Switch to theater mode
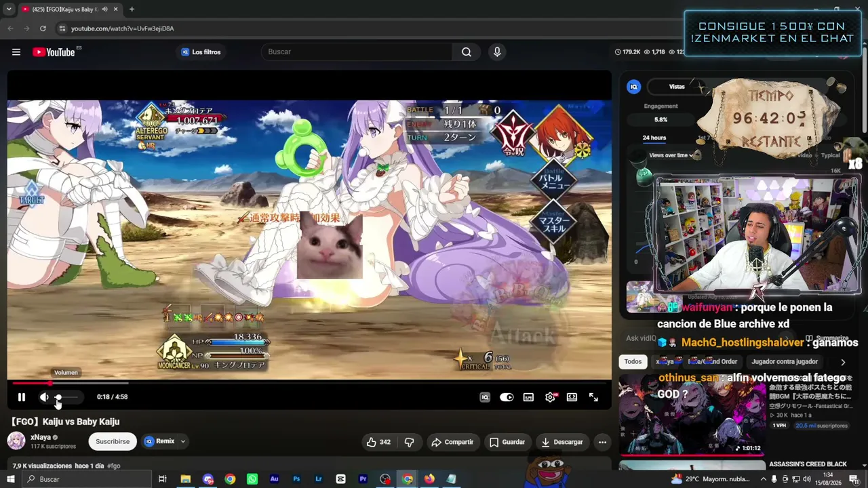The height and width of the screenshot is (488, 868). pyautogui.click(x=572, y=397)
